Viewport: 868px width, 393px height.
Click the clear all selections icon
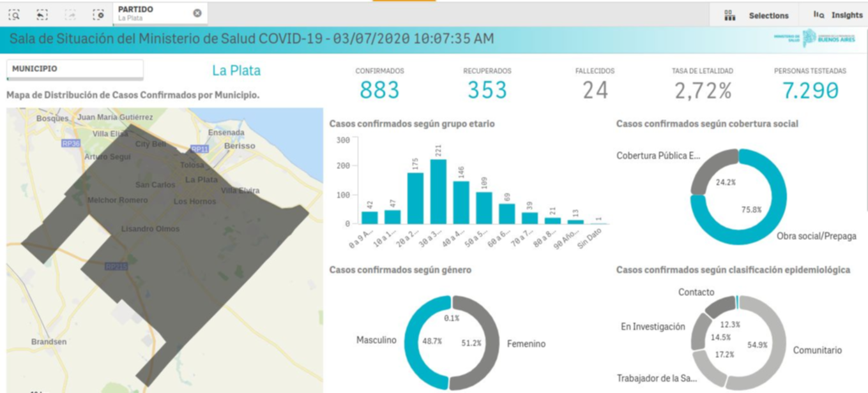98,14
